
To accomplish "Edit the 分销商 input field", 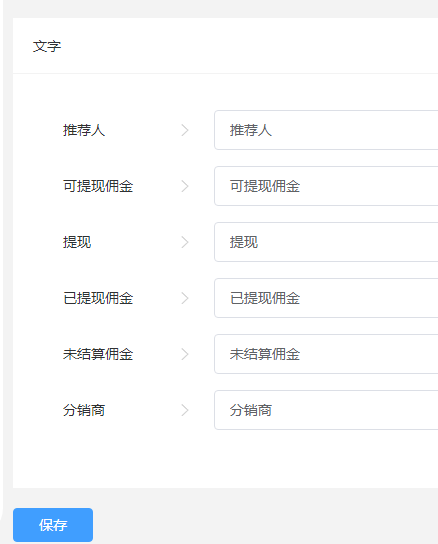I will pyautogui.click(x=326, y=410).
